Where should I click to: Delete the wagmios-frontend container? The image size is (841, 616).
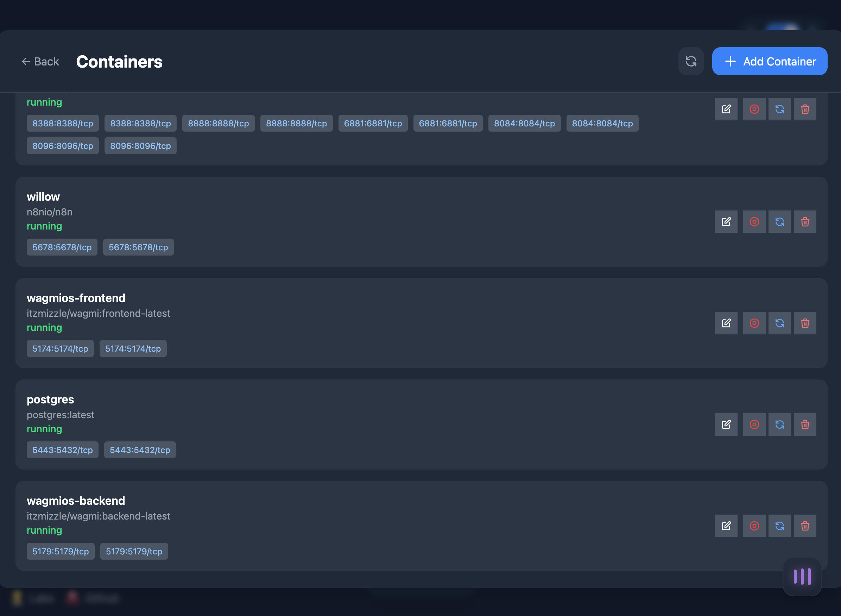[x=805, y=323]
